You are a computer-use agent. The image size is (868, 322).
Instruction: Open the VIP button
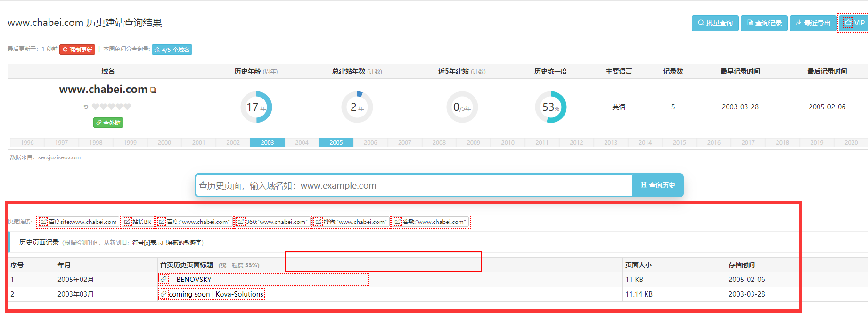pyautogui.click(x=853, y=23)
